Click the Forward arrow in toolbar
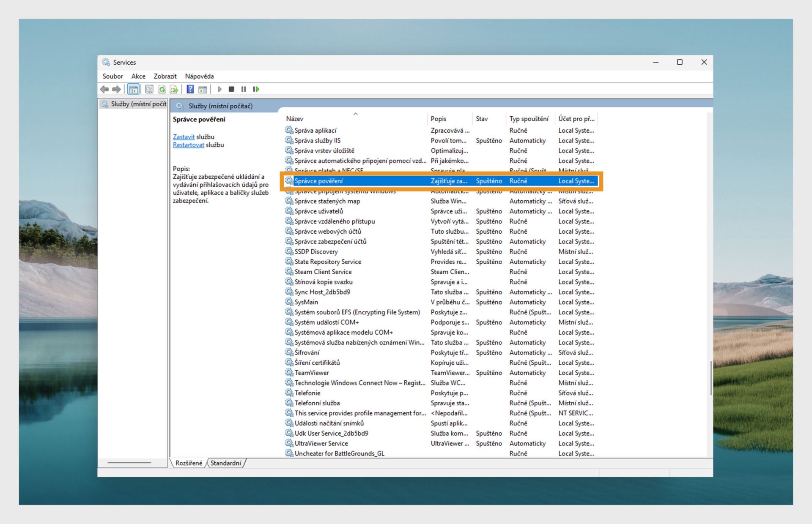 click(116, 89)
